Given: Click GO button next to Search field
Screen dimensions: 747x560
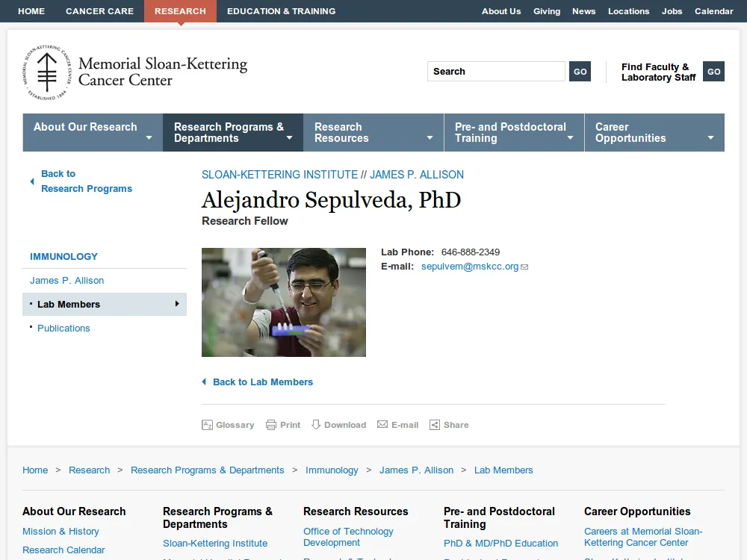Looking at the screenshot, I should click(x=580, y=72).
